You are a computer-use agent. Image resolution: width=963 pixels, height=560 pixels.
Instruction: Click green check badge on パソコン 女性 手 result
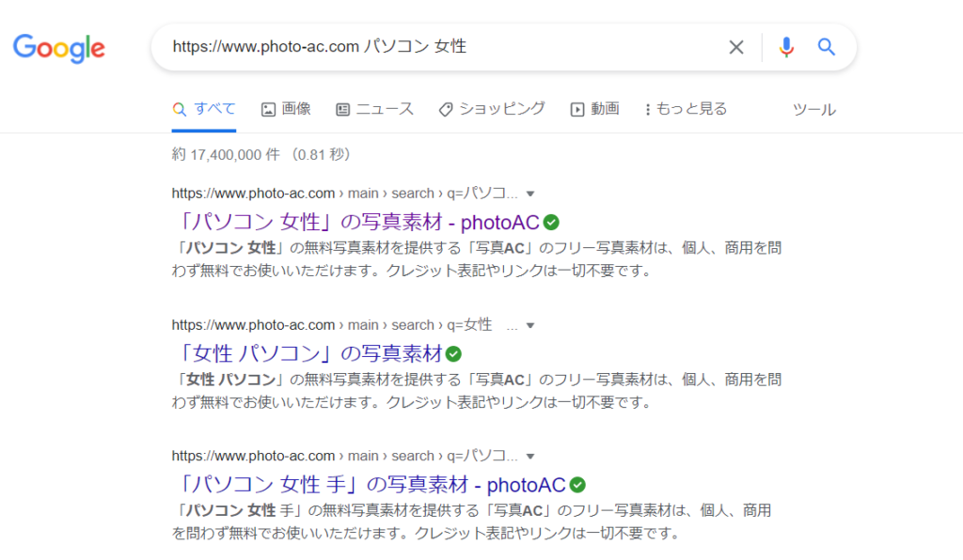577,485
